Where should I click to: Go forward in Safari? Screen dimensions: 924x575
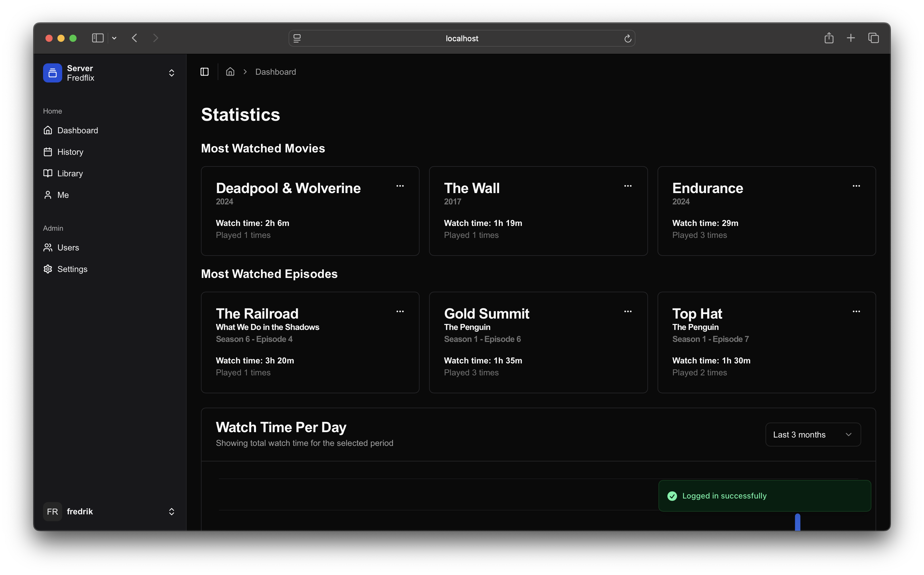[x=155, y=38]
